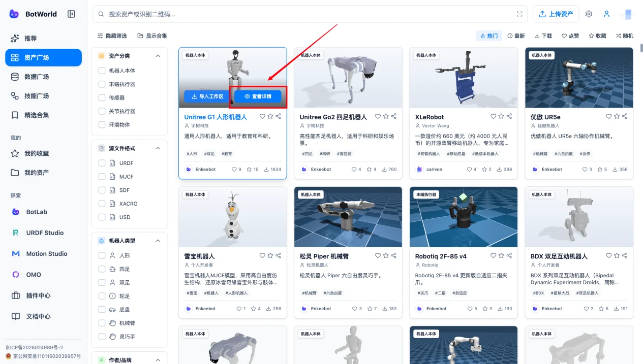
Task: Share the Unitree Go2 四足机器人 card
Action: 393,117
